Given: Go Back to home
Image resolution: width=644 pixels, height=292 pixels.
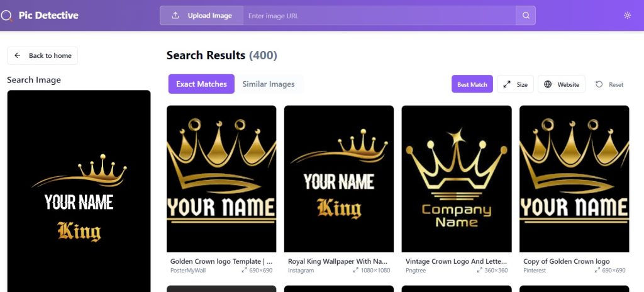Looking at the screenshot, I should [x=42, y=55].
